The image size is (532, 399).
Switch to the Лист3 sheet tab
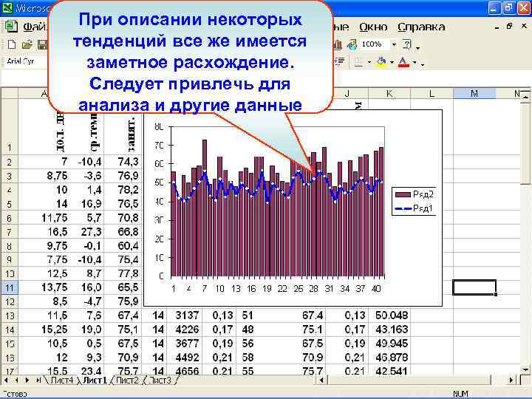(160, 381)
